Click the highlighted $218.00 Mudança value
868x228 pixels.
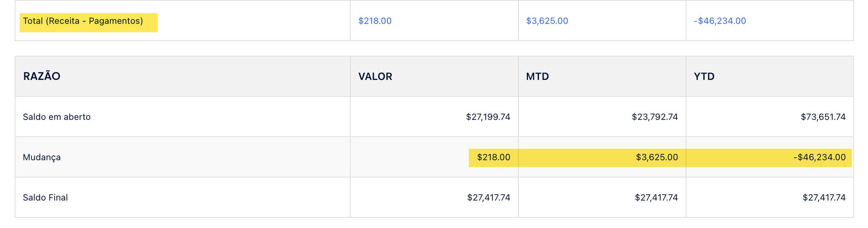tap(493, 157)
